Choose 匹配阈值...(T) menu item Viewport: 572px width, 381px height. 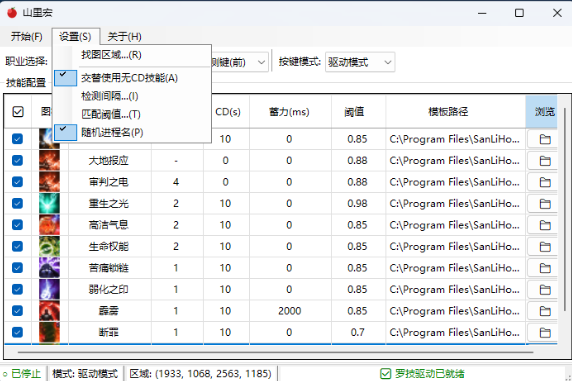(132, 115)
